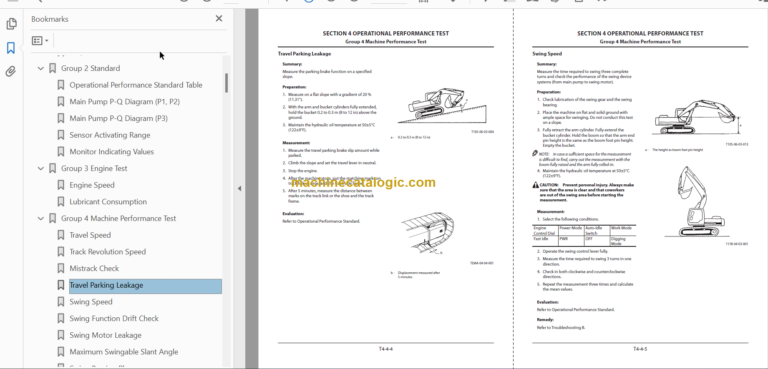This screenshot has width=768, height=369.
Task: Click the bookmark icon beside Sensor Activating Range
Action: pyautogui.click(x=61, y=135)
